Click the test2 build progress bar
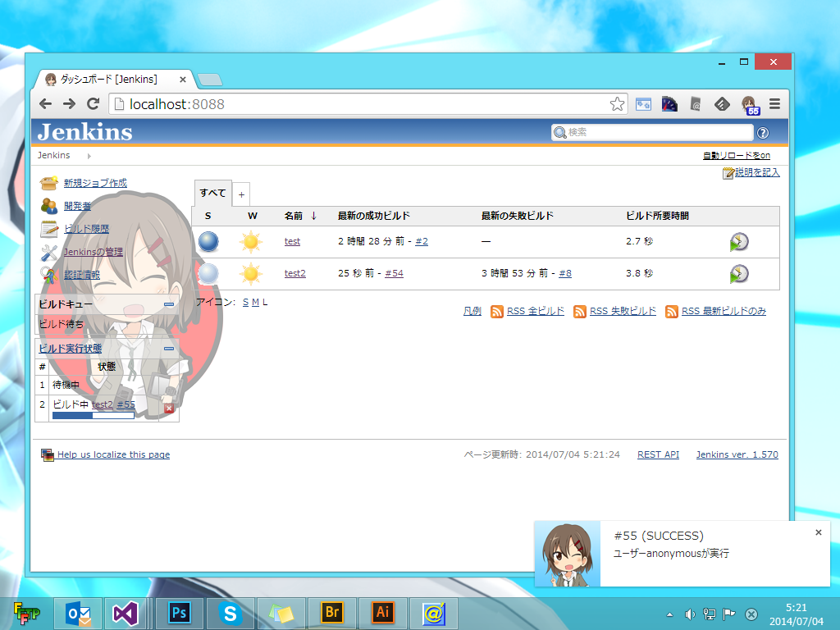The height and width of the screenshot is (630, 840). [93, 416]
